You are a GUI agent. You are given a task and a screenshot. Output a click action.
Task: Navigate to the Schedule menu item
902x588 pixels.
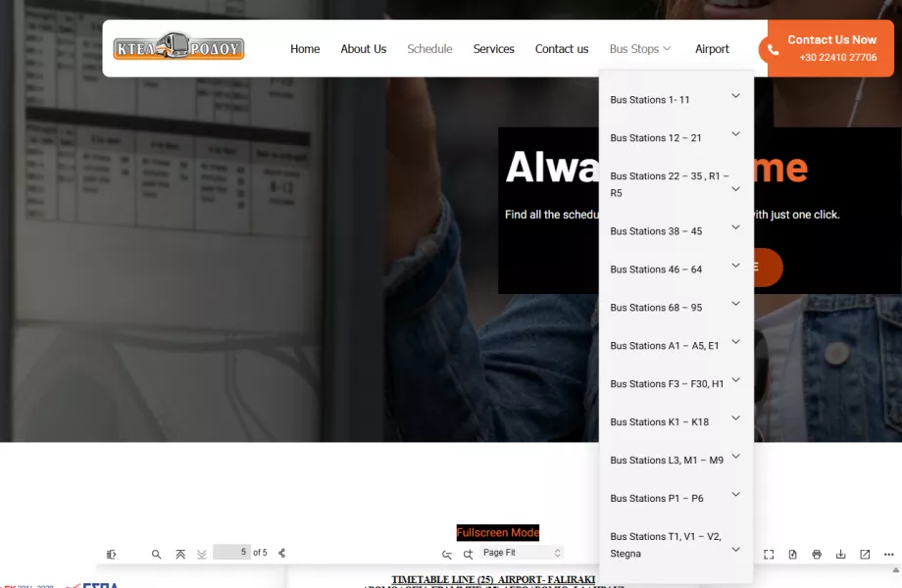(429, 49)
